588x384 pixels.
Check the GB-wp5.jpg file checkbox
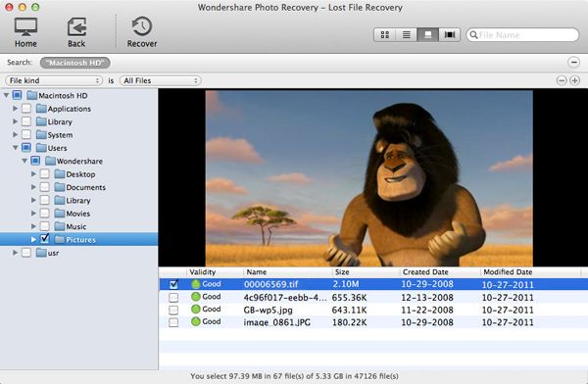[173, 310]
